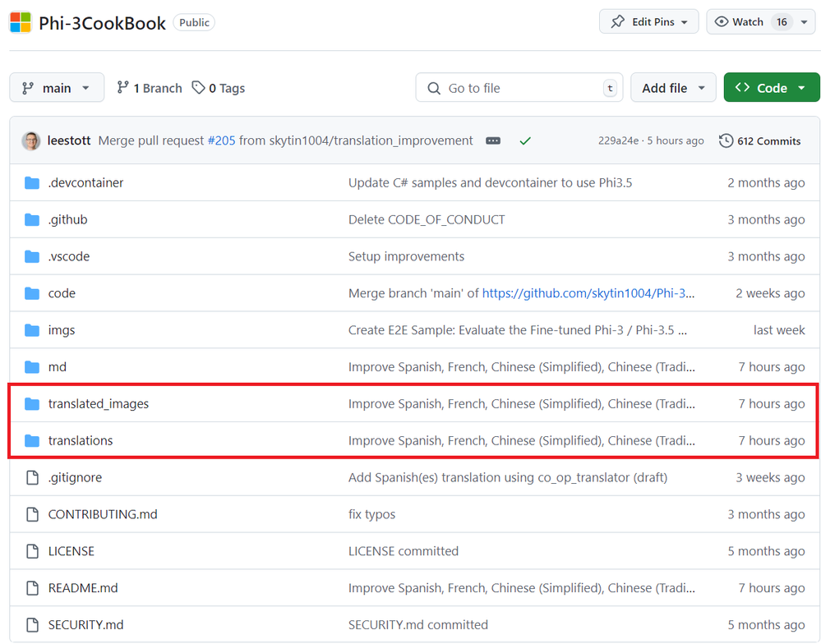Open the .vscode folder
821x644 pixels.
click(x=68, y=256)
